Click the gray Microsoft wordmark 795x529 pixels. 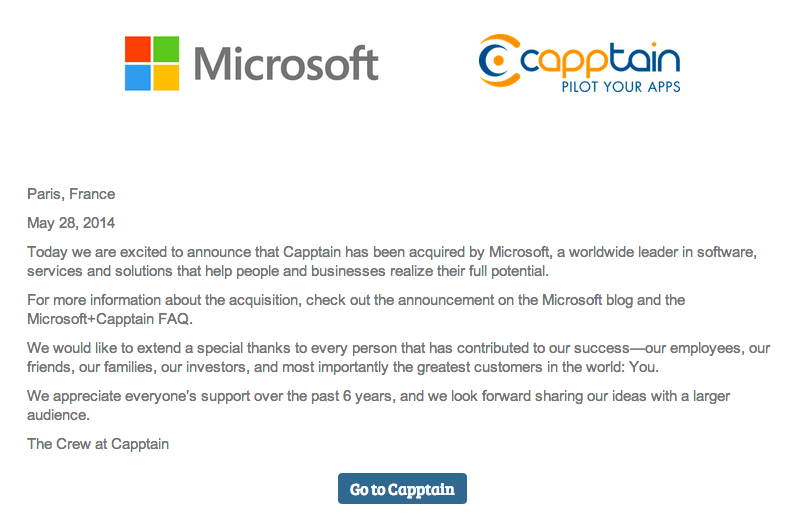[286, 64]
